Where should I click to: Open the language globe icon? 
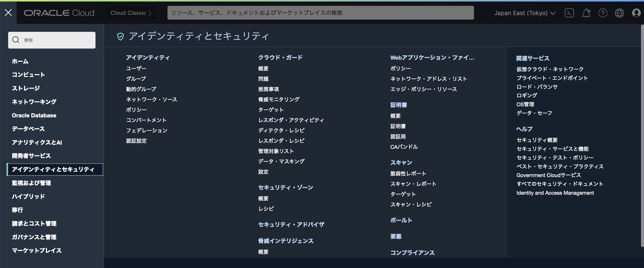click(620, 13)
